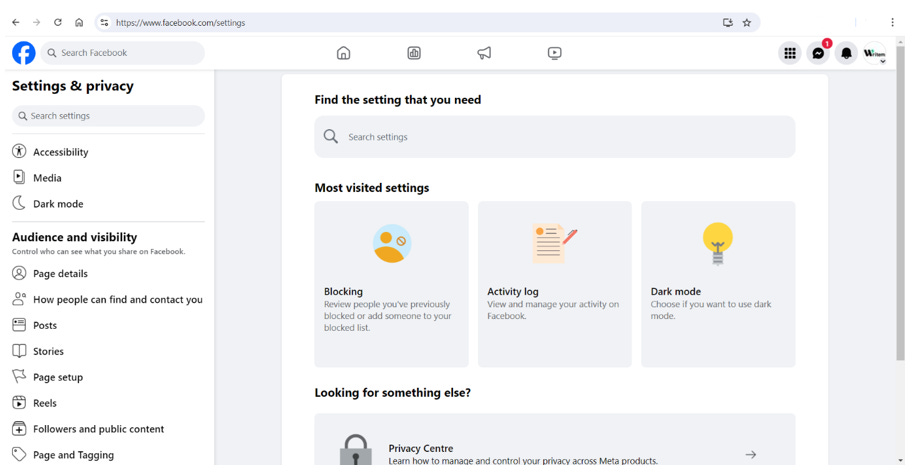Click the Posts icon in sidebar
The height and width of the screenshot is (475, 915).
(19, 325)
